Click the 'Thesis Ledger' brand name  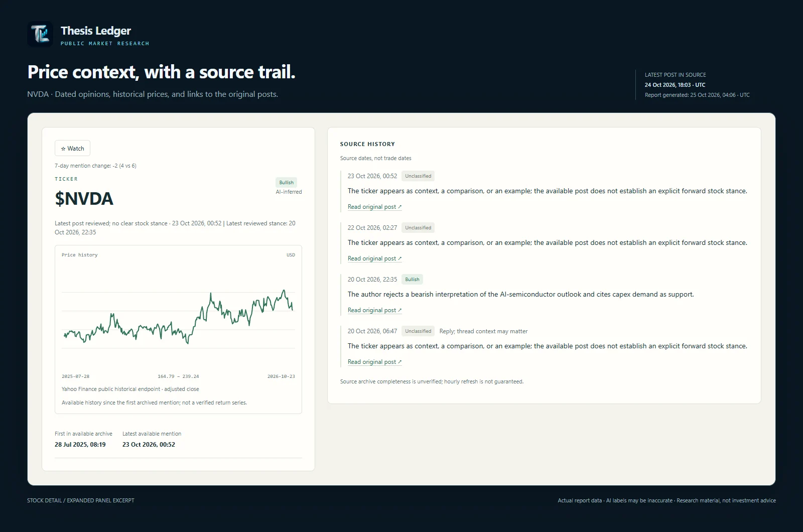pos(96,31)
